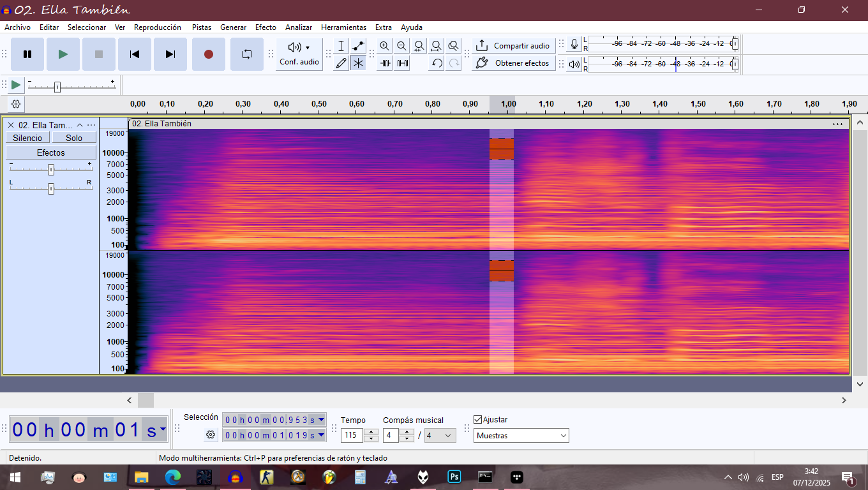Activate the Multi-tool asterisk icon
This screenshot has width=868, height=490.
click(x=359, y=63)
